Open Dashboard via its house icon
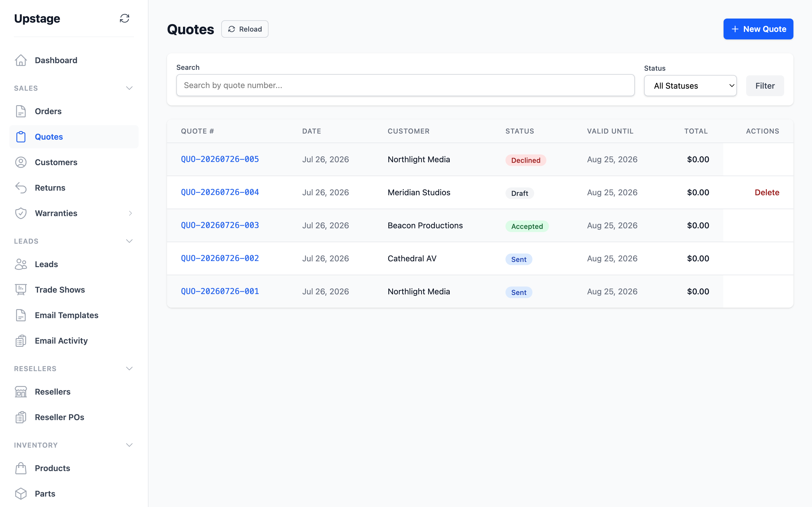 point(21,60)
